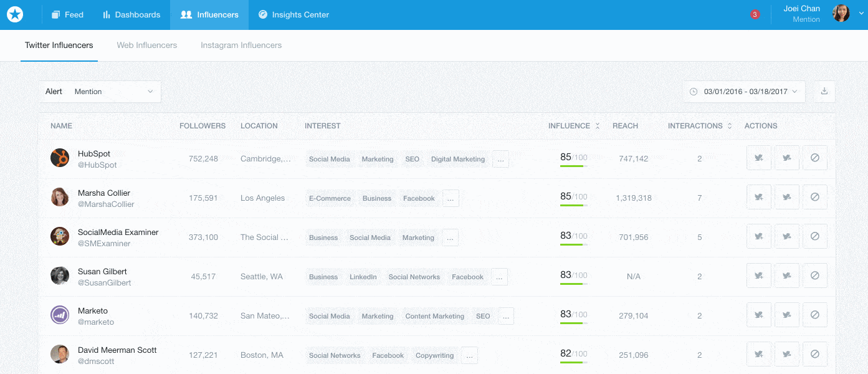Viewport: 868px width, 374px height.
Task: Show all interests for Marketo via ellipsis
Action: 505,315
